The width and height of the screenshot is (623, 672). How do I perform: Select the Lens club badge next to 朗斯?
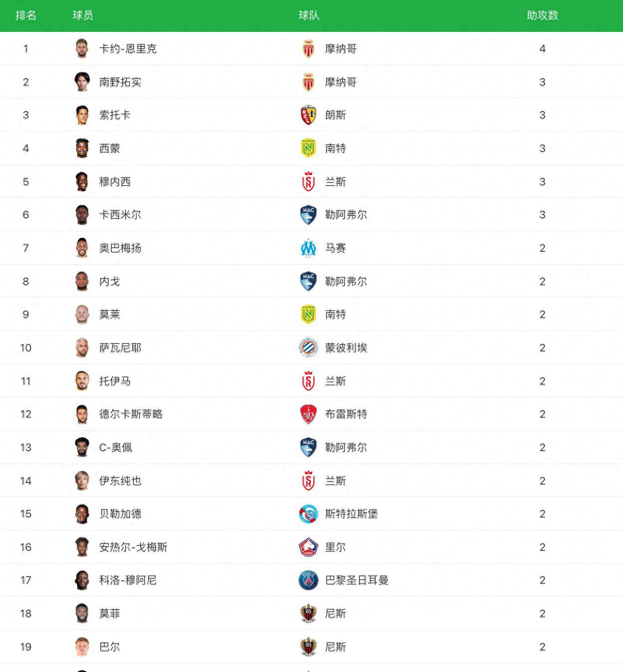point(309,115)
